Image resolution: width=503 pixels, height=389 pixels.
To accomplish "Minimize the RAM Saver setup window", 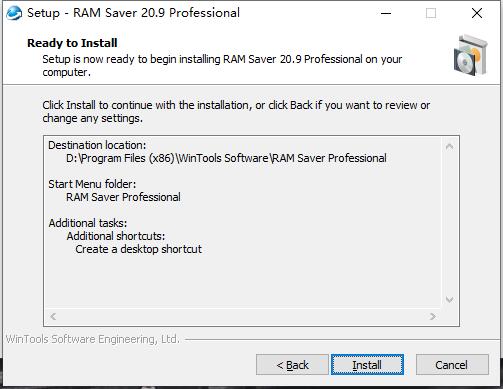I will (386, 13).
